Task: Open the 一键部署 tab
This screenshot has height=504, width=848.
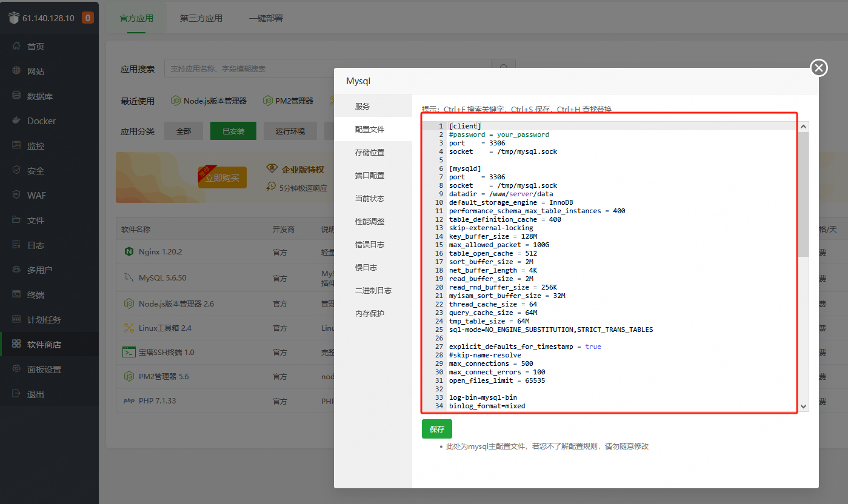Action: pos(265,18)
